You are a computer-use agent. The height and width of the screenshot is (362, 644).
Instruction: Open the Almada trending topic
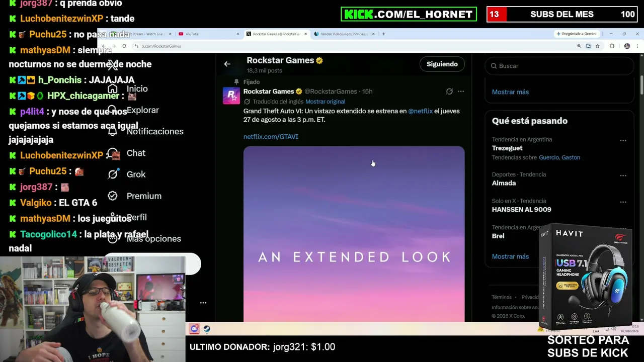(x=504, y=183)
